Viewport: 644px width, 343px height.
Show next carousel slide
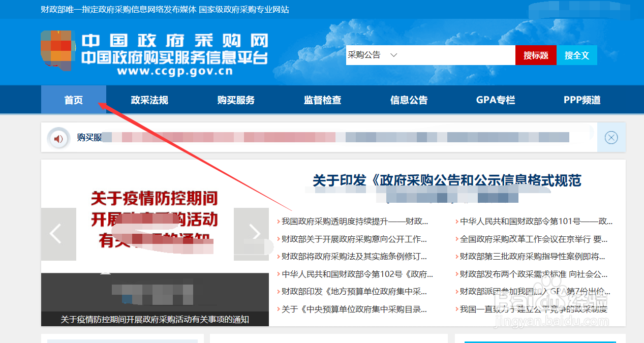251,234
